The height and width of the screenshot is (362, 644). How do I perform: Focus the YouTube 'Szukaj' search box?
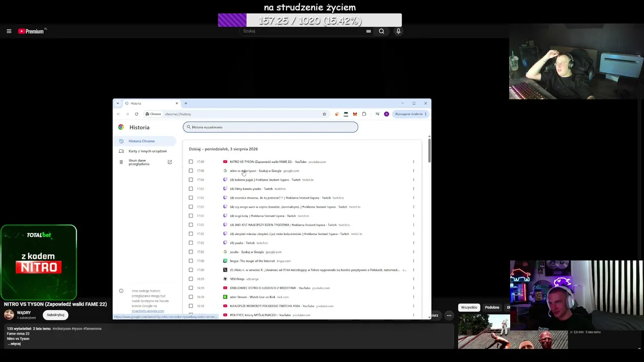[x=304, y=31]
